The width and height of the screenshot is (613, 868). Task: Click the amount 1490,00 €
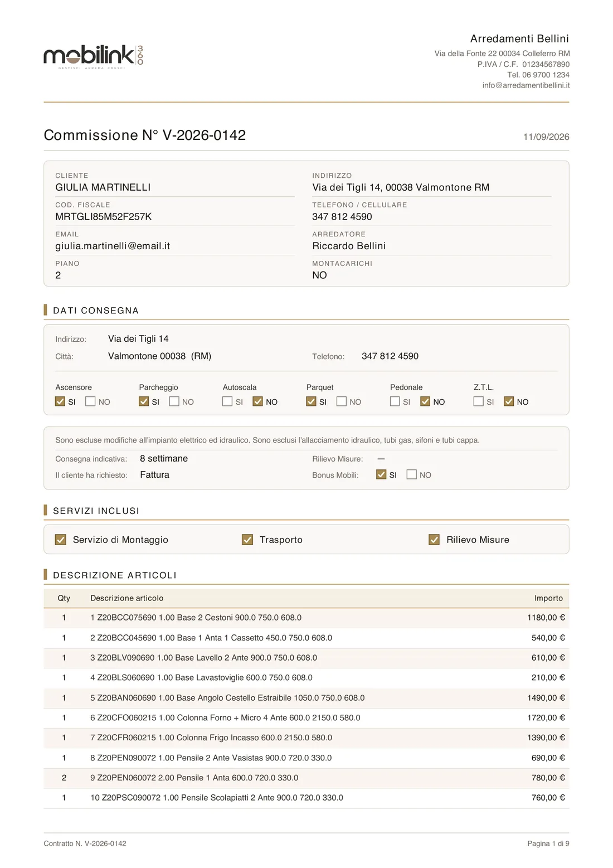click(546, 698)
